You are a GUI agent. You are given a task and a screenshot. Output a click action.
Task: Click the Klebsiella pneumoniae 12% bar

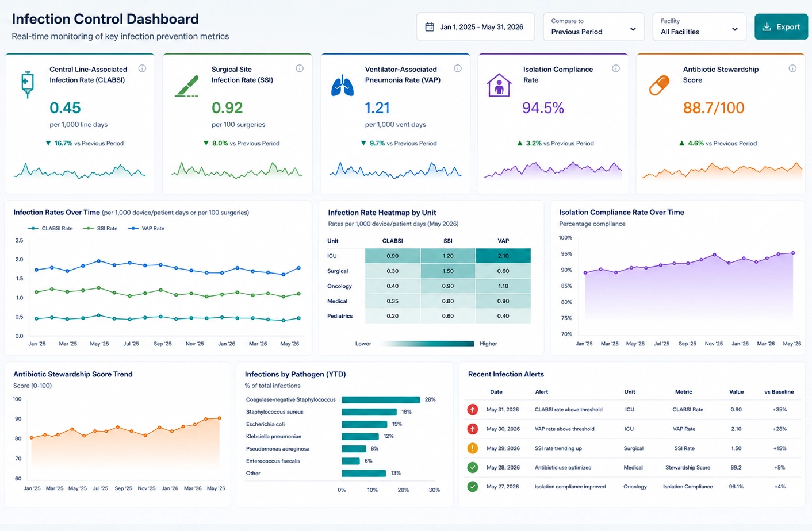[360, 436]
